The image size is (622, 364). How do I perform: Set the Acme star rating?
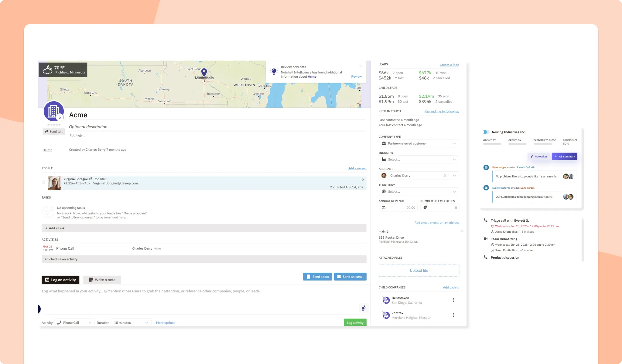coord(54,125)
